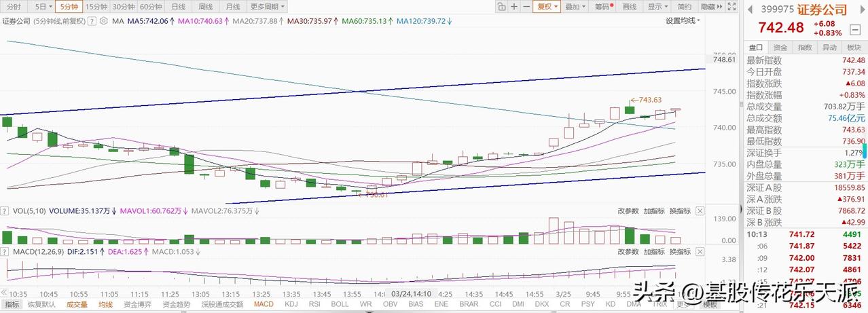Click the chart lock icon
The width and height of the screenshot is (868, 313).
point(501,7)
